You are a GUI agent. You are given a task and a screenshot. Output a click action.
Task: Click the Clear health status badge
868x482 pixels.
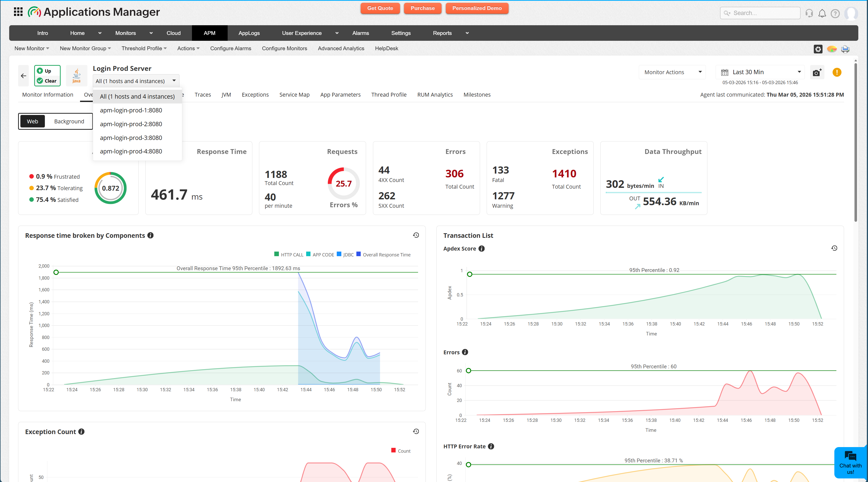pyautogui.click(x=47, y=81)
